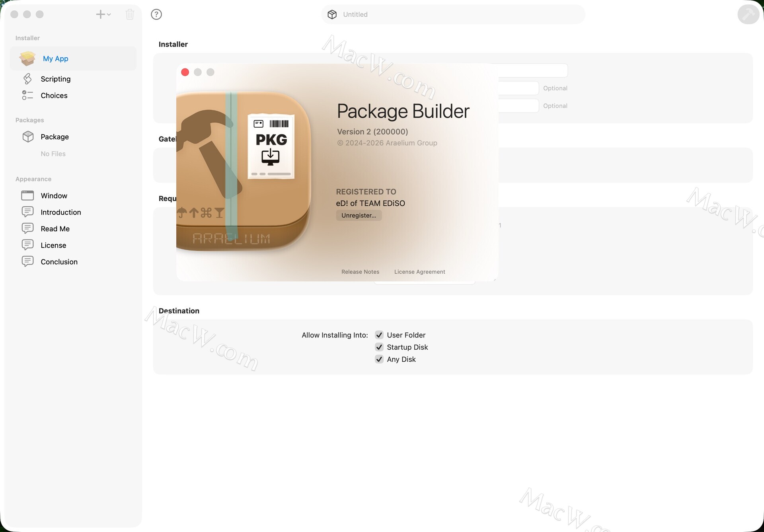The width and height of the screenshot is (764, 532).
Task: Uncheck the User Folder checkbox
Action: 379,335
